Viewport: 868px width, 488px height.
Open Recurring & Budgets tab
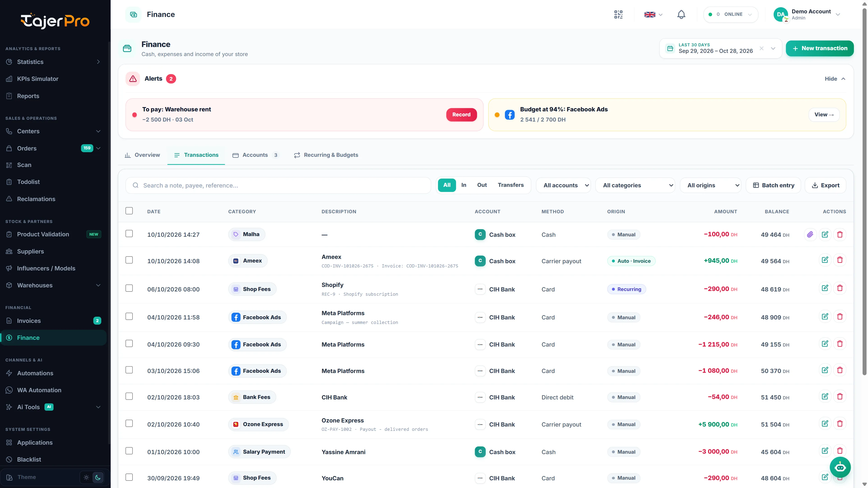326,155
